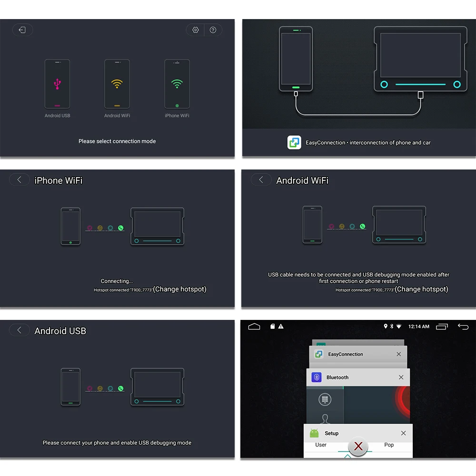Viewport: 476px width, 476px height.
Task: Select the User tab in Setup
Action: (x=320, y=445)
